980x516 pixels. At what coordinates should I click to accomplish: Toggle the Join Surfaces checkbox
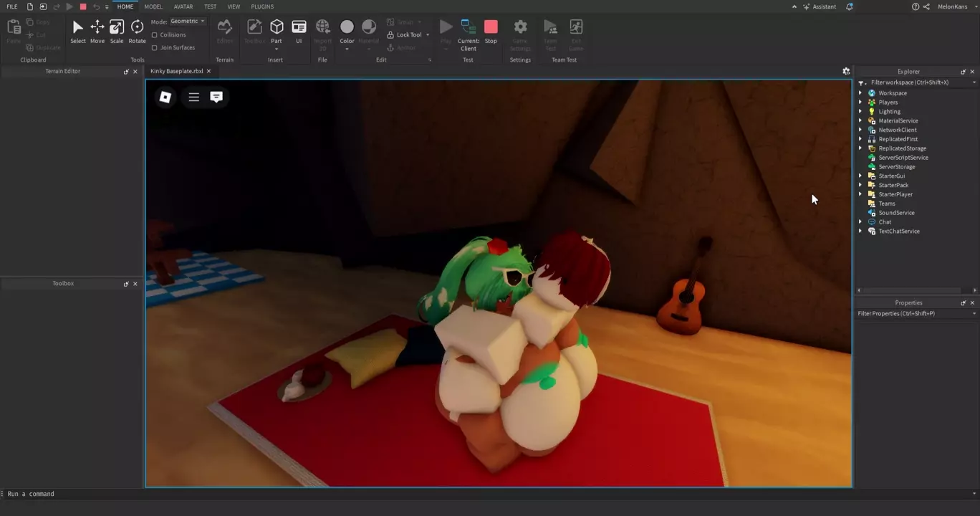click(155, 48)
